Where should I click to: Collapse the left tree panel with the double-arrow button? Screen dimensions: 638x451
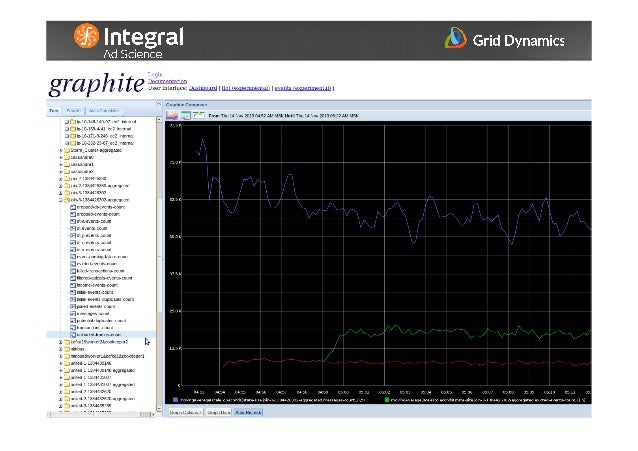point(159,104)
